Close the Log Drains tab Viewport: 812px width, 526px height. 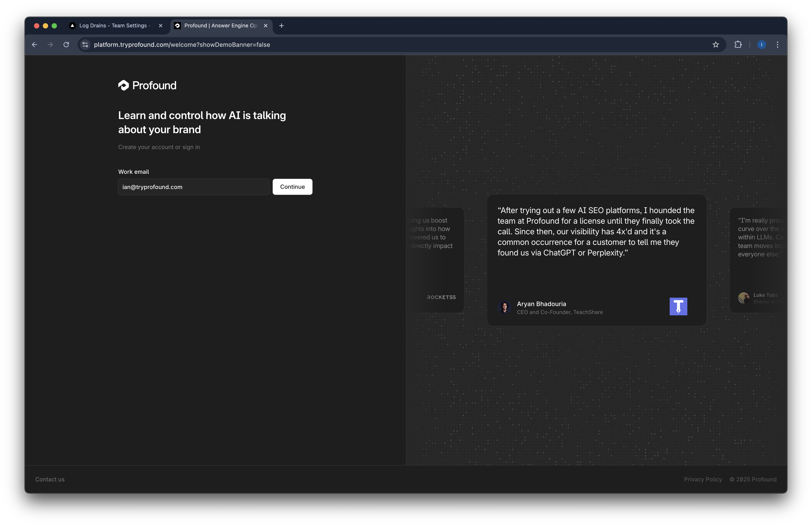pyautogui.click(x=161, y=26)
